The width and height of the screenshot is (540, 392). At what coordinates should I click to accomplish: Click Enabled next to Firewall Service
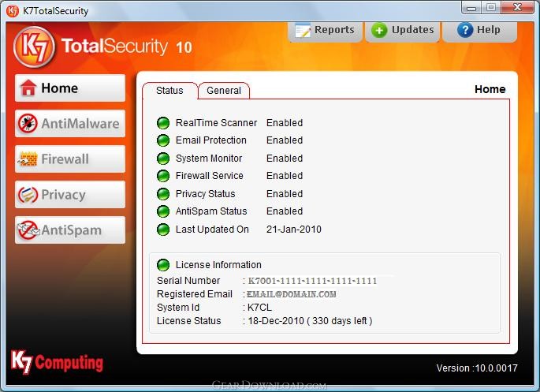pyautogui.click(x=285, y=176)
